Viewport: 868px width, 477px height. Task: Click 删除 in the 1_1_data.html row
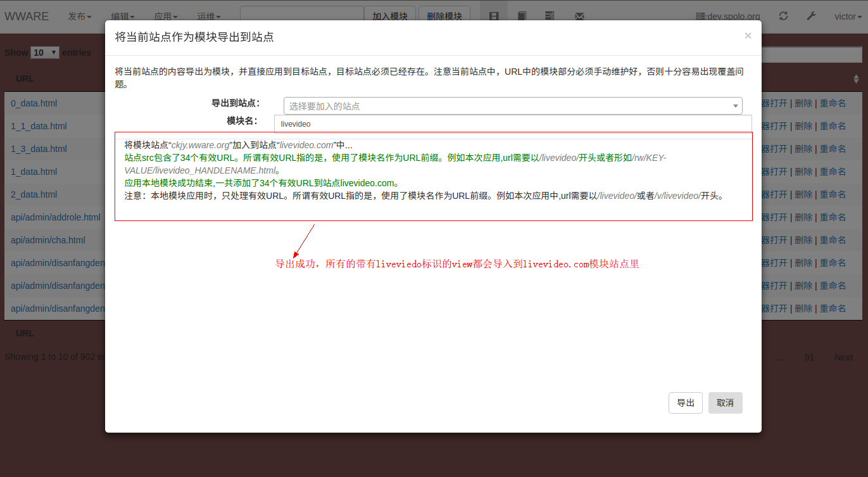tap(803, 126)
